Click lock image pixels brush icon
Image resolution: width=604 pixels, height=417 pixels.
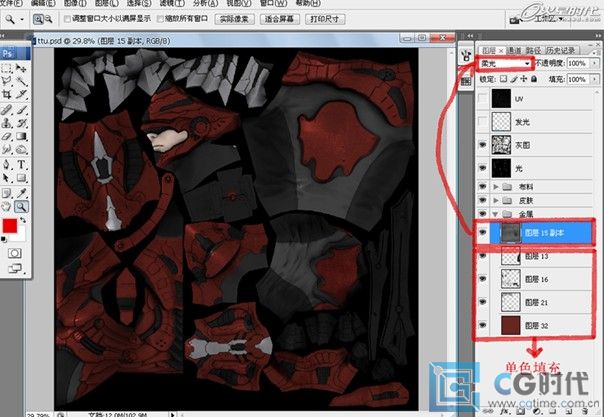coord(514,79)
